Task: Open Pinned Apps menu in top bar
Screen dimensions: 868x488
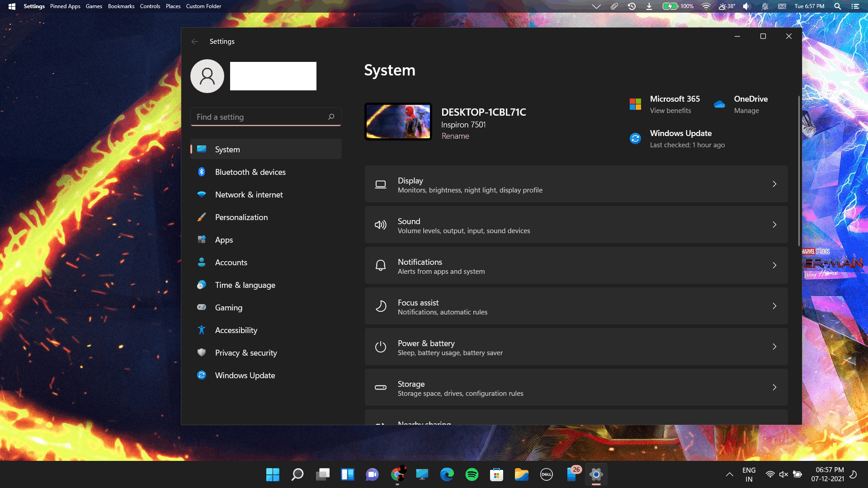Action: click(x=65, y=6)
